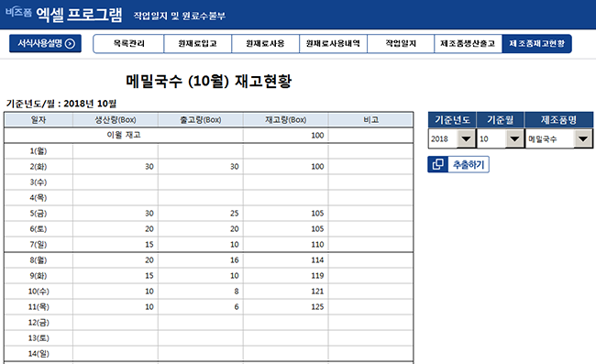Click the 제조품명 header label

[x=558, y=120]
